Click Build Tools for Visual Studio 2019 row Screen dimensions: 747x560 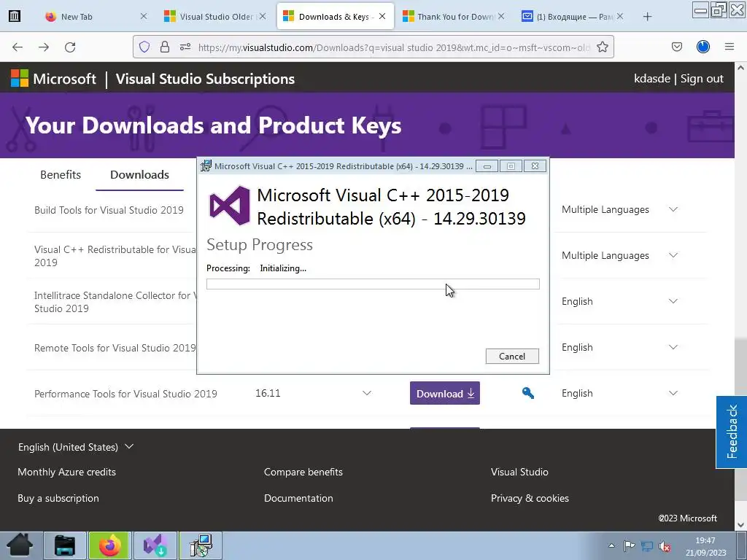click(109, 210)
